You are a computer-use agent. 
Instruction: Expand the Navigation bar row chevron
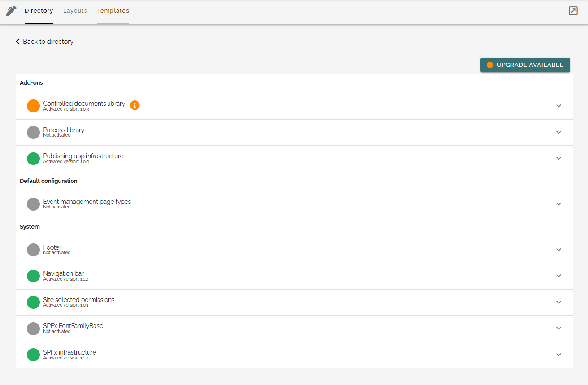click(x=558, y=276)
